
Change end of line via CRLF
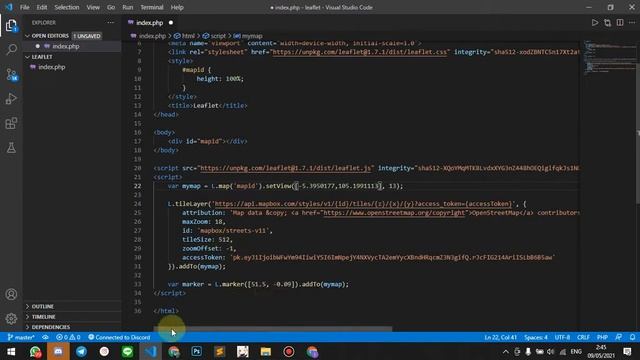click(x=583, y=337)
